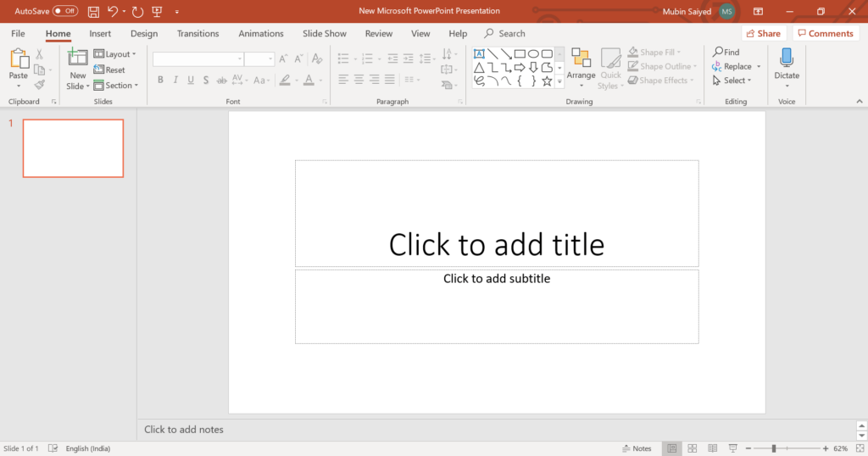This screenshot has width=868, height=456.
Task: Select slide 1 thumbnail
Action: 73,148
